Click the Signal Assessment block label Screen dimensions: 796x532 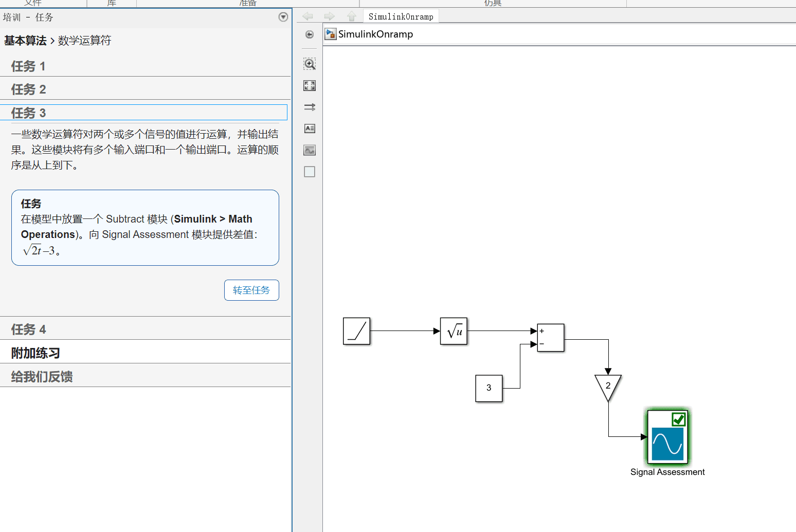tap(667, 472)
